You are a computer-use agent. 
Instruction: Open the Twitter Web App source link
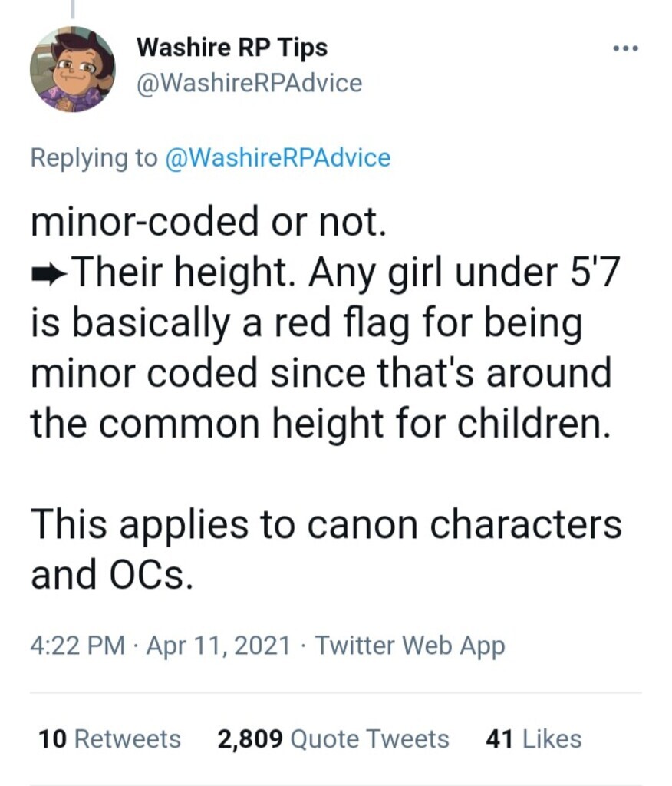410,646
